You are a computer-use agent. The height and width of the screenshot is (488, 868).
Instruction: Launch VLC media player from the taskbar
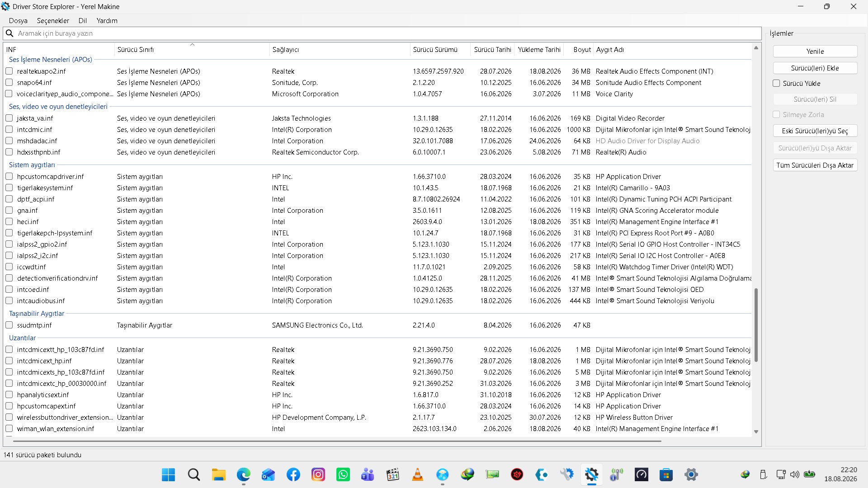pyautogui.click(x=418, y=474)
